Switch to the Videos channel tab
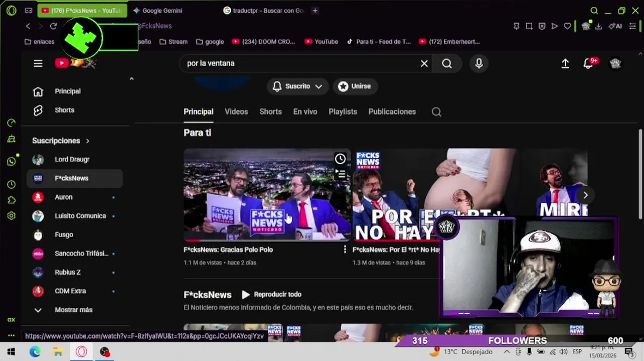 tap(236, 112)
